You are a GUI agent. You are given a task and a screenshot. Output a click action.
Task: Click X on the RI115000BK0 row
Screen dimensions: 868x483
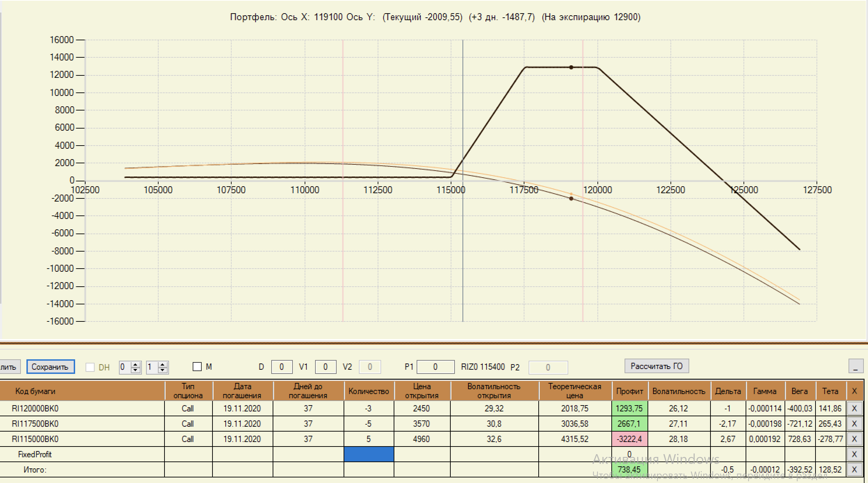pyautogui.click(x=854, y=439)
